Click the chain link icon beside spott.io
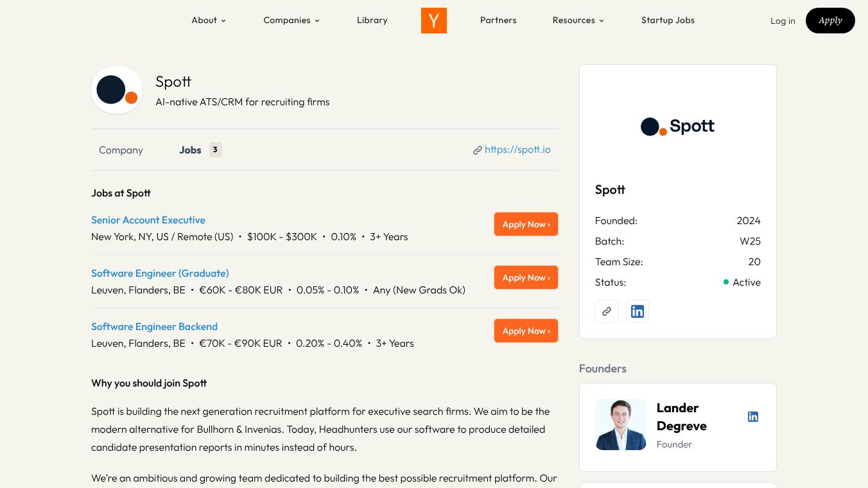 click(x=478, y=150)
